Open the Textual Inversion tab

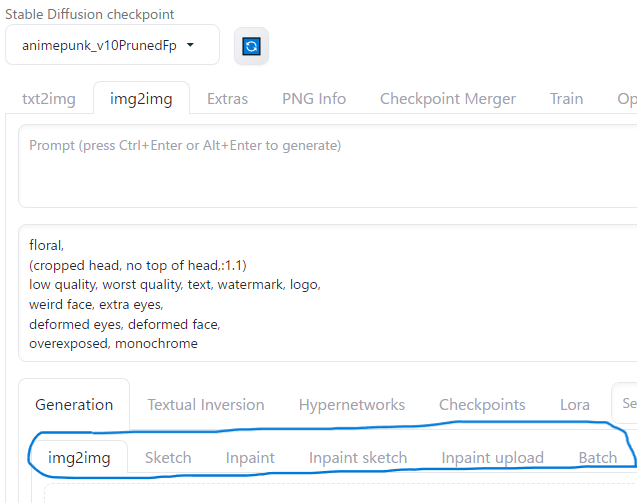coord(206,405)
